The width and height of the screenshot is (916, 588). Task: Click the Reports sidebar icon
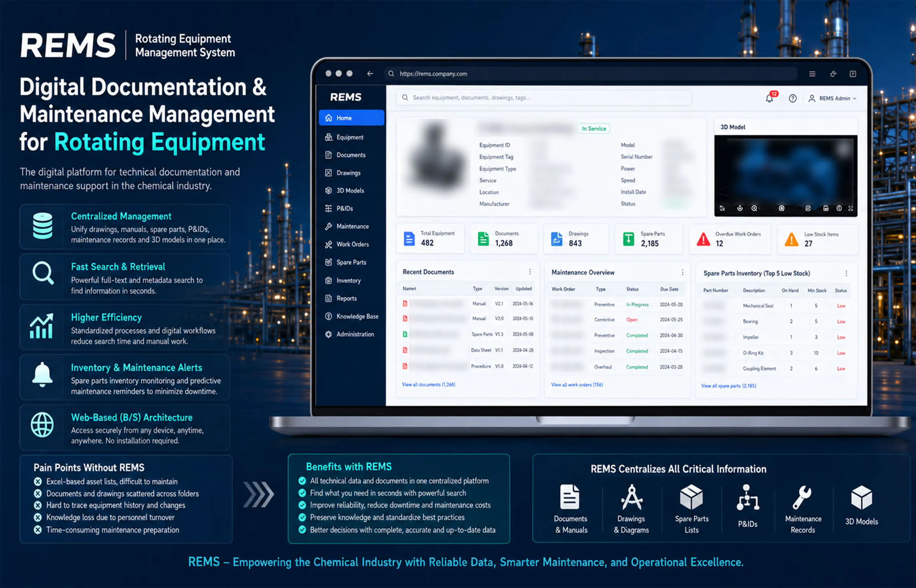328,299
